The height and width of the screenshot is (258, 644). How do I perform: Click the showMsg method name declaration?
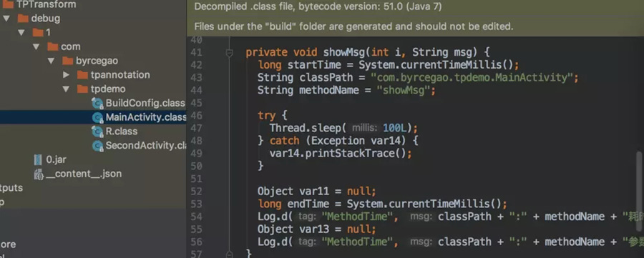pos(344,52)
